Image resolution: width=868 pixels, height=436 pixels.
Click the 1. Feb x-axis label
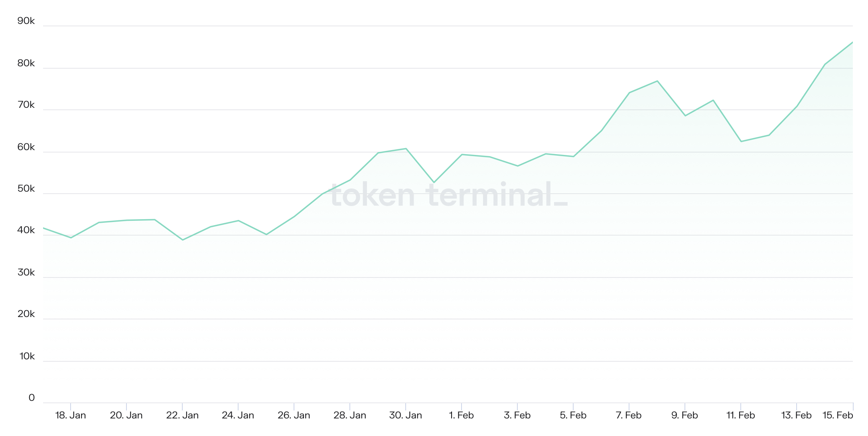461,415
